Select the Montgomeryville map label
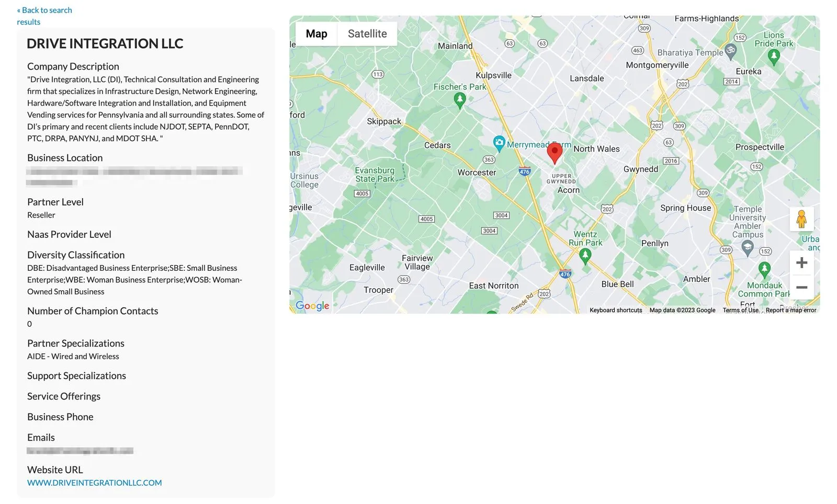This screenshot has width=837, height=504. click(x=657, y=65)
